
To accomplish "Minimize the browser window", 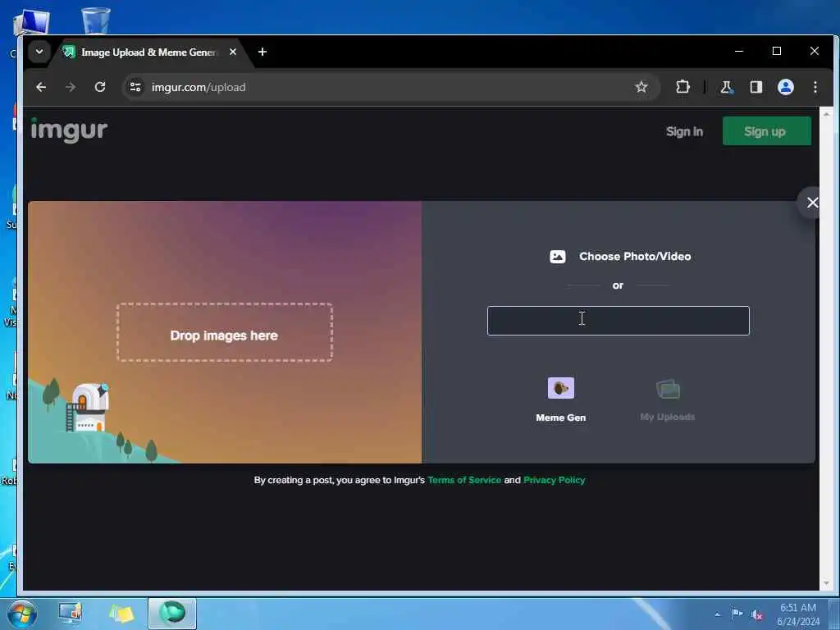I will (x=739, y=52).
